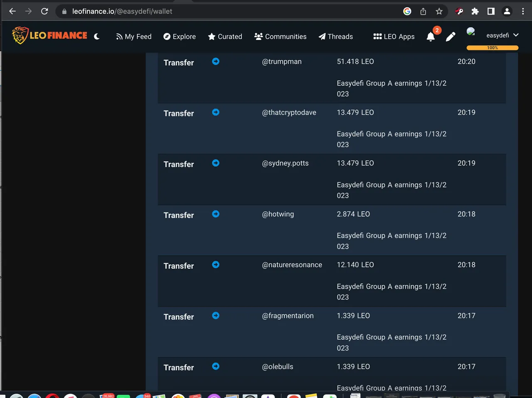The width and height of the screenshot is (532, 398).
Task: Click arrow icon in fragmentarion transfer row
Action: coord(216,316)
